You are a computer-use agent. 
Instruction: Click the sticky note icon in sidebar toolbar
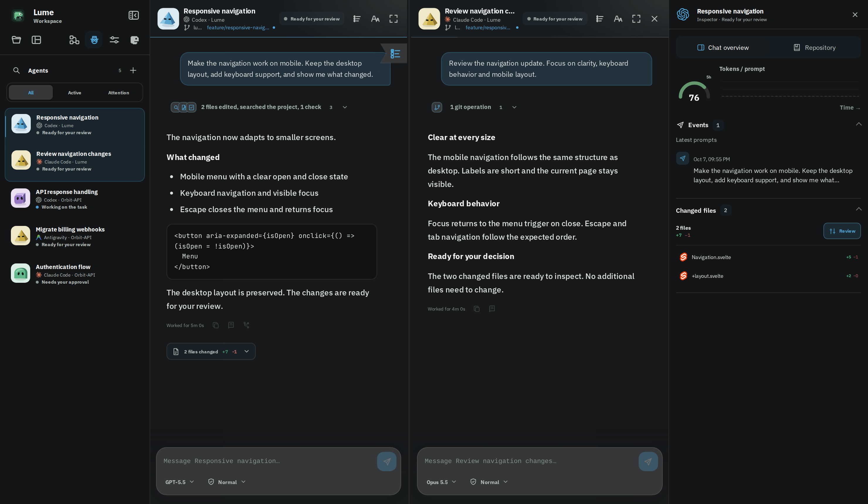click(x=134, y=40)
